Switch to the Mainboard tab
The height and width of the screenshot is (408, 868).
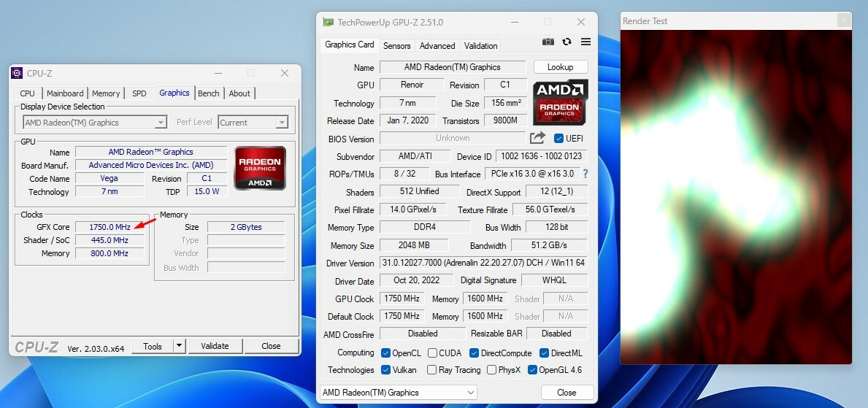65,93
